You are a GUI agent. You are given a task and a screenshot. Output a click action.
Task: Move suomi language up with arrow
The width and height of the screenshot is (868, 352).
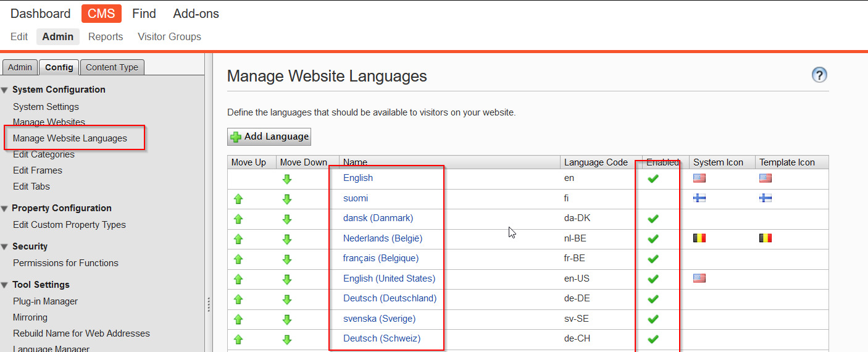click(x=238, y=199)
